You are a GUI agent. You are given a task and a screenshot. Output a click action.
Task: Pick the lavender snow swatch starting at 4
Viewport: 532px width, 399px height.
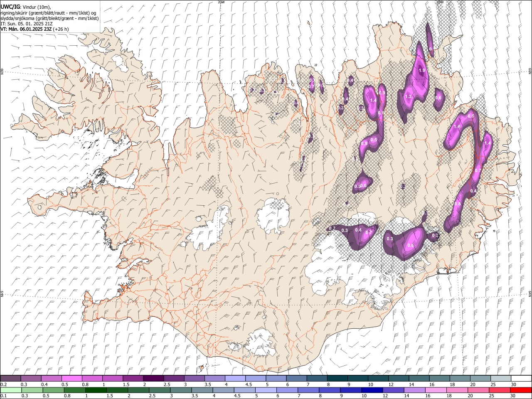click(x=235, y=378)
